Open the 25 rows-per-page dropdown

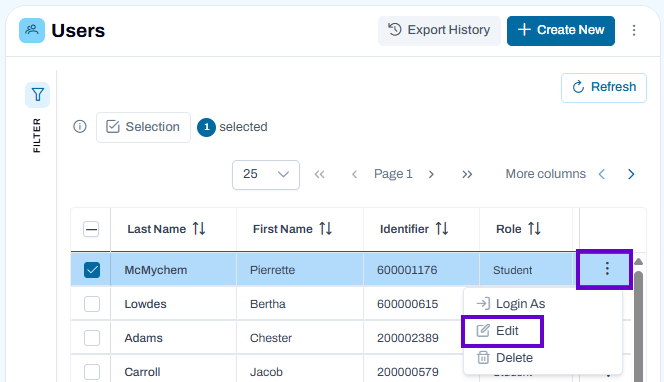point(266,174)
